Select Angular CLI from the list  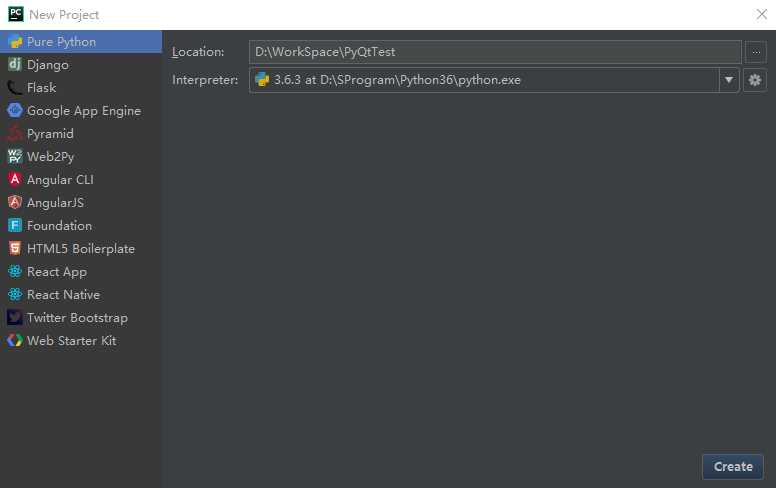[x=81, y=179]
